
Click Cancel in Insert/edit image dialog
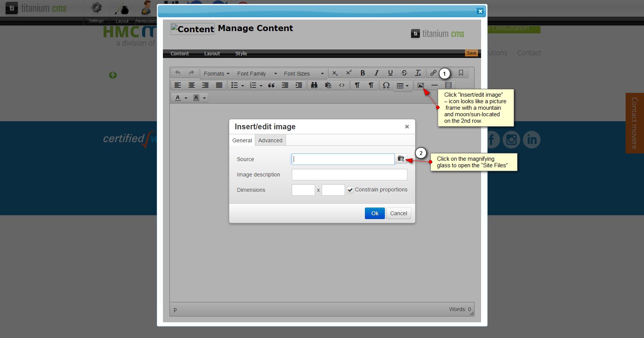[x=398, y=213]
